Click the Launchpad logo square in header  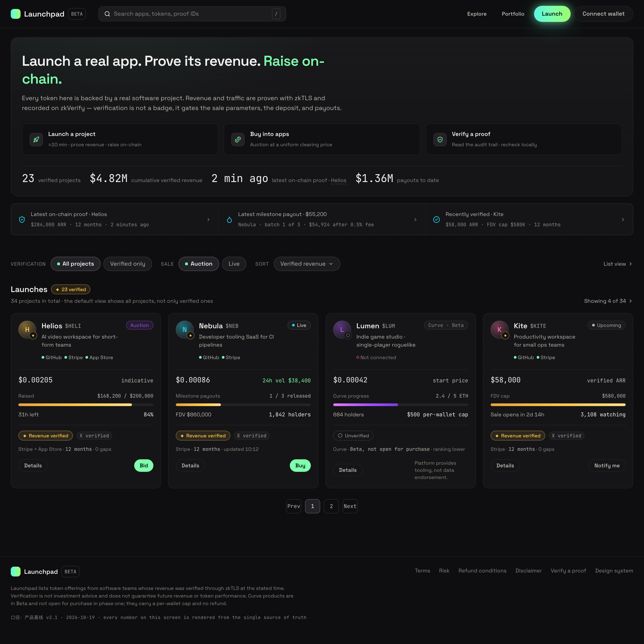click(16, 14)
